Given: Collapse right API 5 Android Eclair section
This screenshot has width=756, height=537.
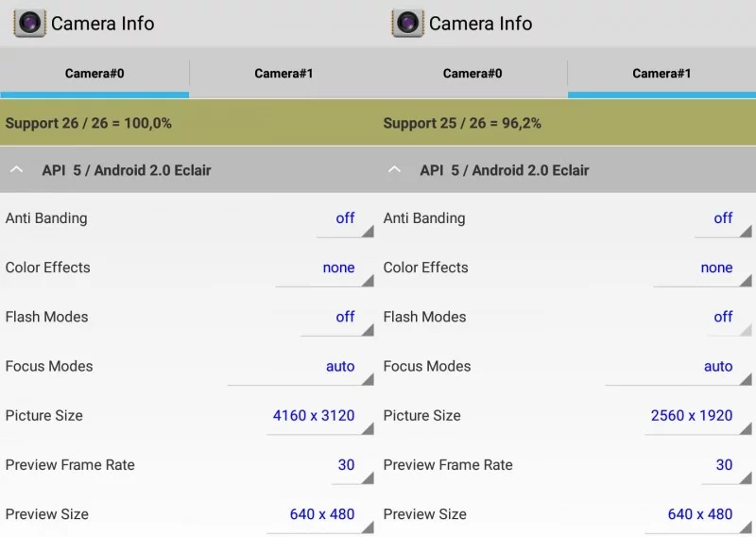Looking at the screenshot, I should [x=395, y=170].
